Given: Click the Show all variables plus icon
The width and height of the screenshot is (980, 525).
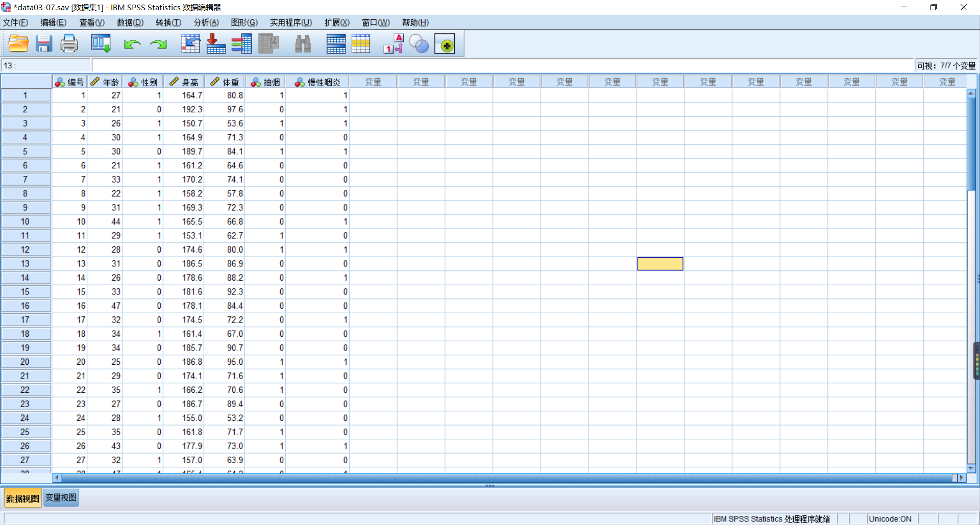Looking at the screenshot, I should tap(445, 44).
